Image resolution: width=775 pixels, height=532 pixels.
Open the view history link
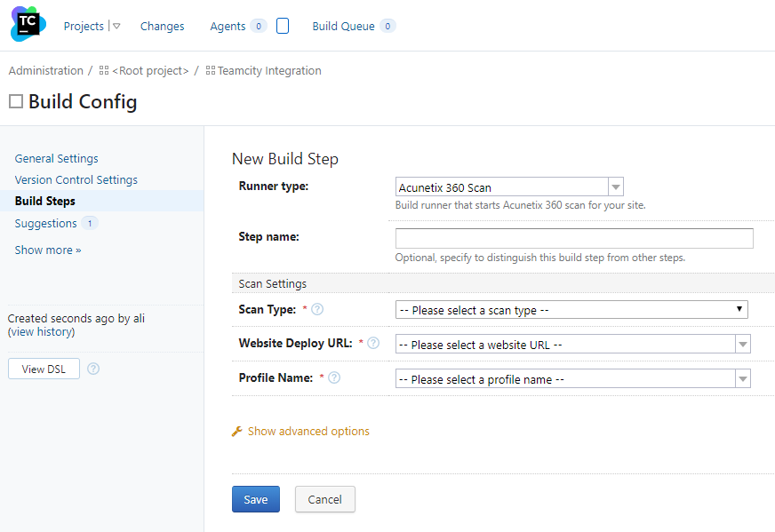[42, 332]
